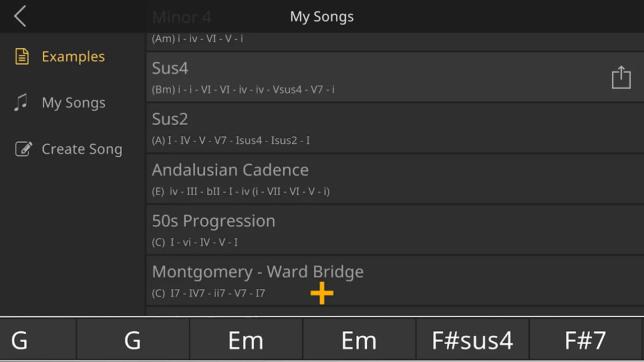Tap the Em chord in the bottom chord strip
This screenshot has width=644, height=362.
tap(246, 340)
